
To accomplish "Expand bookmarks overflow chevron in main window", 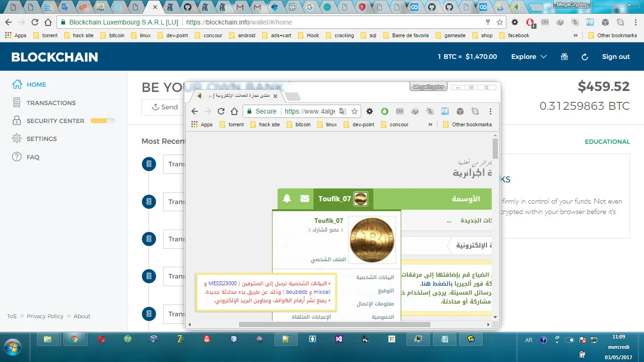I will click(575, 35).
